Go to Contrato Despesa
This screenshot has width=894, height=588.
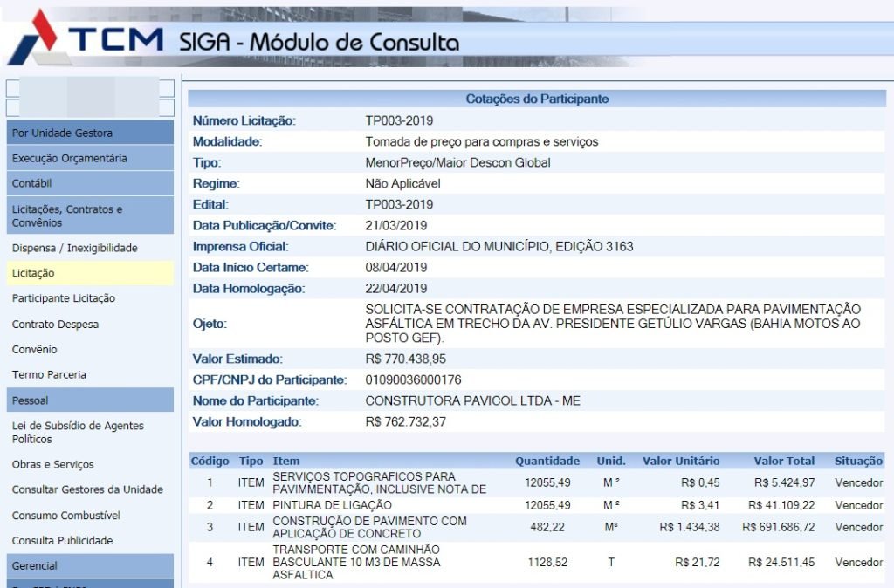55,324
